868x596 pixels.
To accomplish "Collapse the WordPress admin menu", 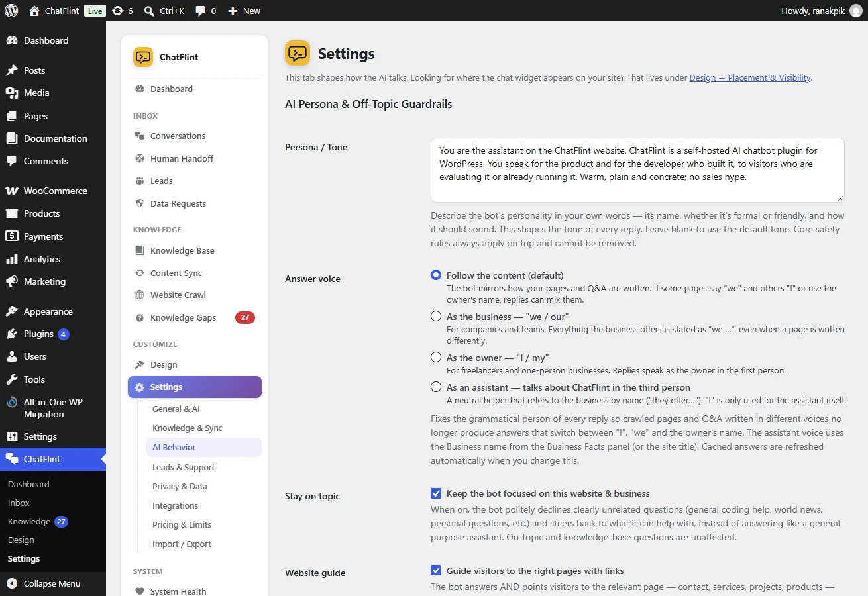I will click(x=53, y=583).
